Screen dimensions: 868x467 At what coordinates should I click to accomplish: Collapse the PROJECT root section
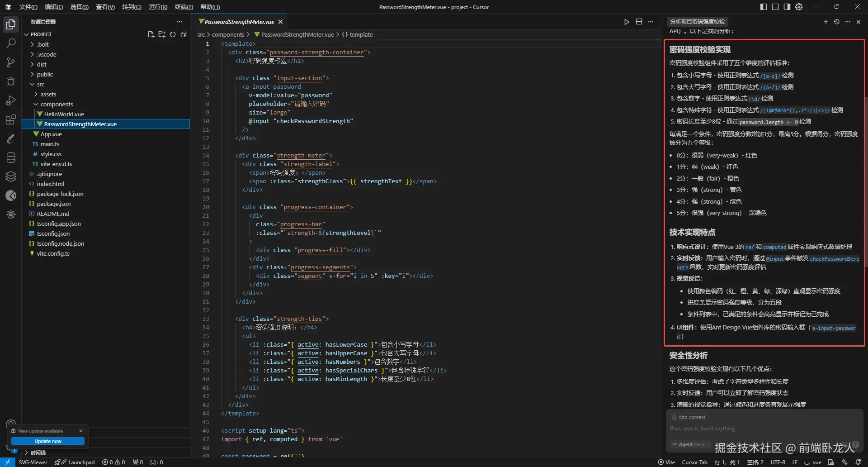(x=41, y=34)
